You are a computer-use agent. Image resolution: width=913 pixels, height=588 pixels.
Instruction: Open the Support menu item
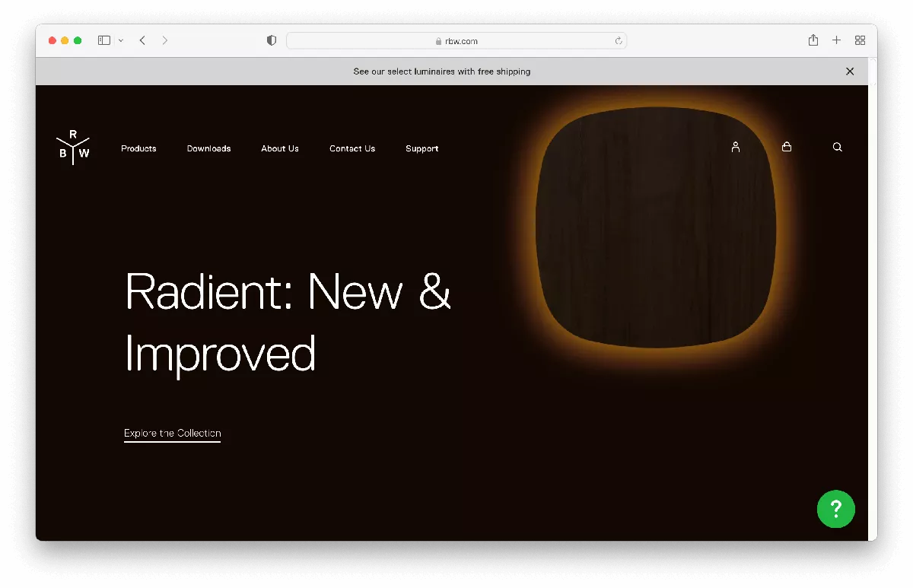422,148
